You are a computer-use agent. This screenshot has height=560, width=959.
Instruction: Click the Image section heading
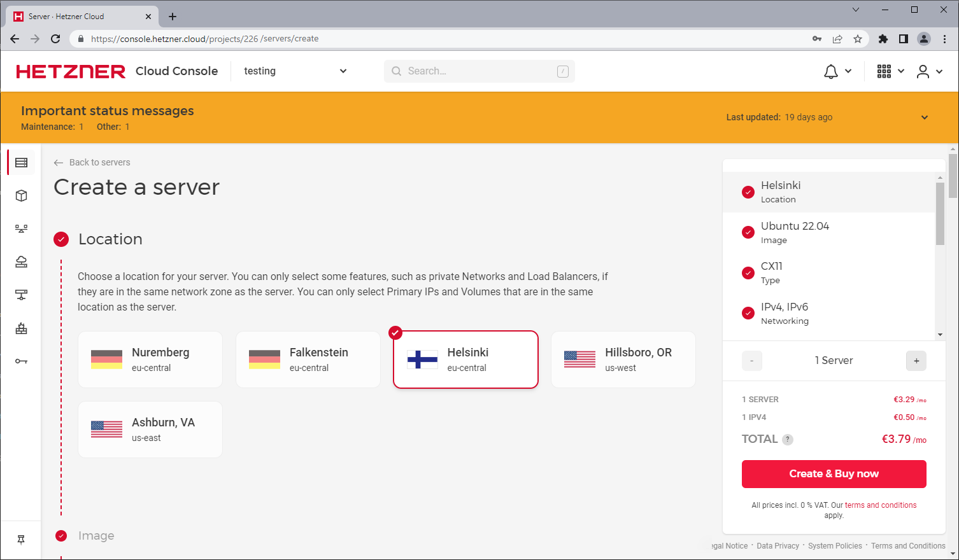96,536
